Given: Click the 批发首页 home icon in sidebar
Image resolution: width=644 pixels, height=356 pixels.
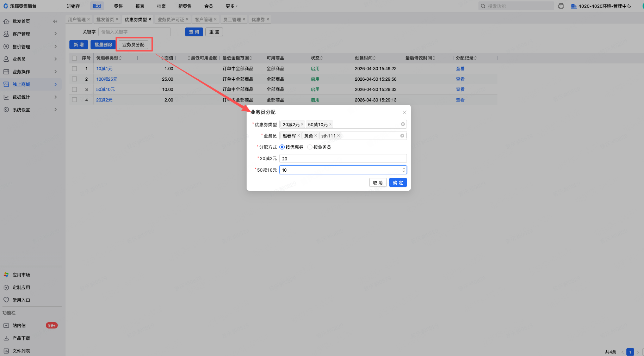Looking at the screenshot, I should pyautogui.click(x=6, y=22).
